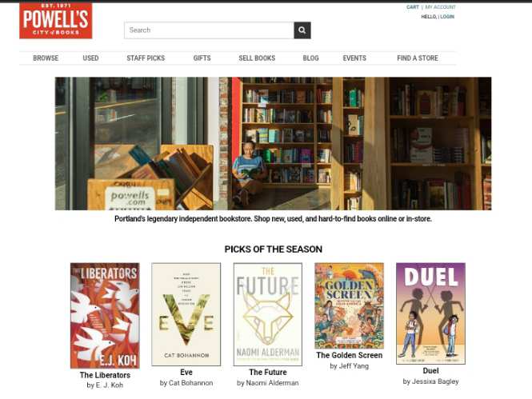532x399 pixels.
Task: Open the Duel book cover
Action: [430, 313]
